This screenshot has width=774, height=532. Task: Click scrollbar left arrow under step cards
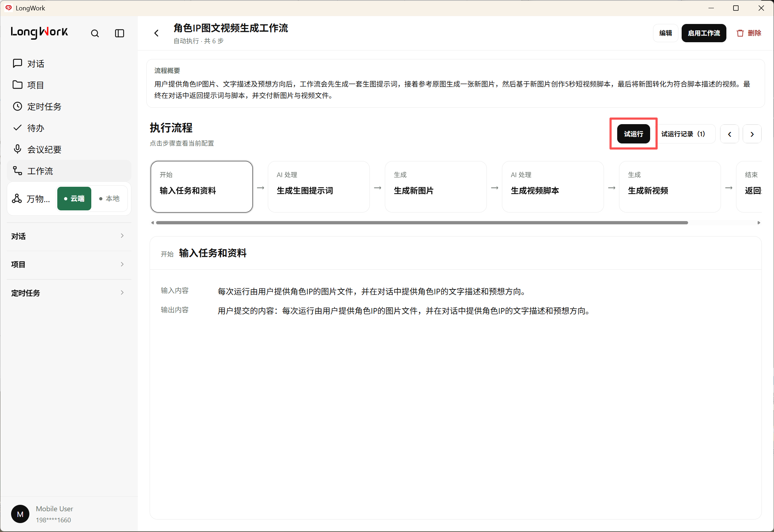[x=153, y=223]
